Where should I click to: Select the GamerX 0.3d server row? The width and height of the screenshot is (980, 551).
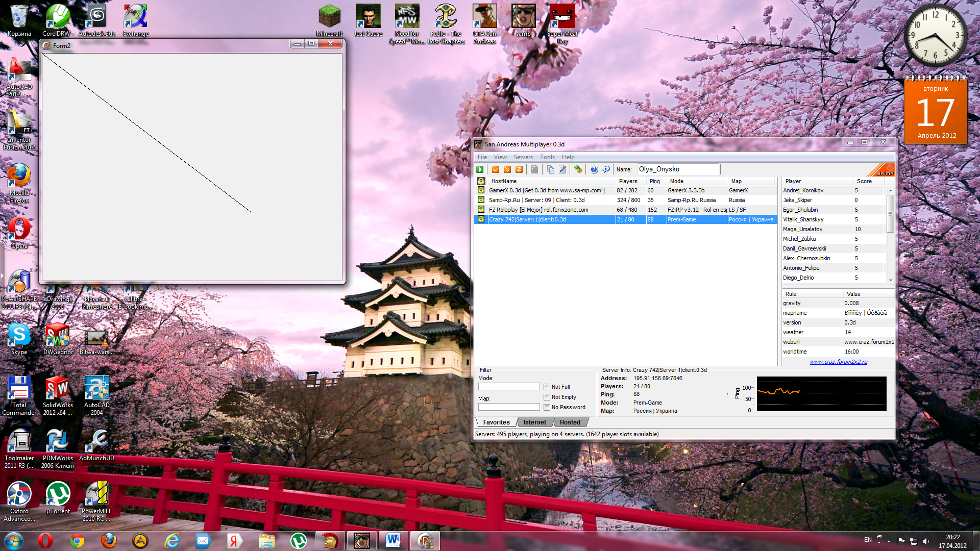pyautogui.click(x=626, y=190)
